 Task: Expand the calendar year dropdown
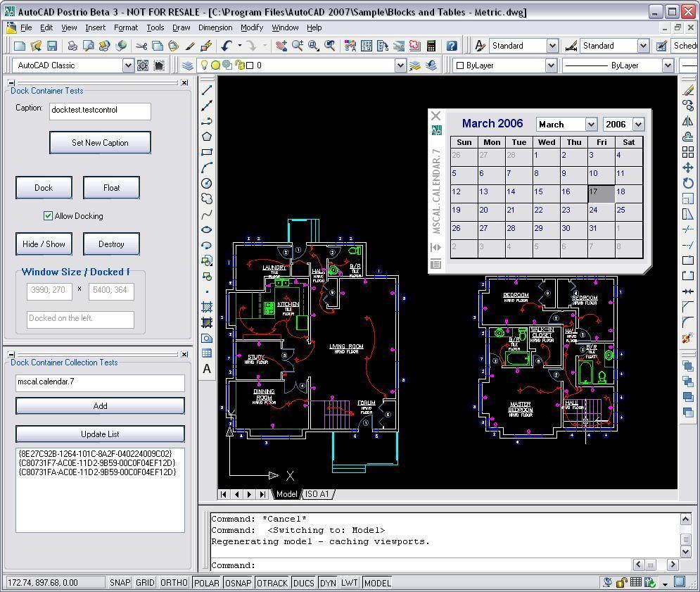(637, 125)
